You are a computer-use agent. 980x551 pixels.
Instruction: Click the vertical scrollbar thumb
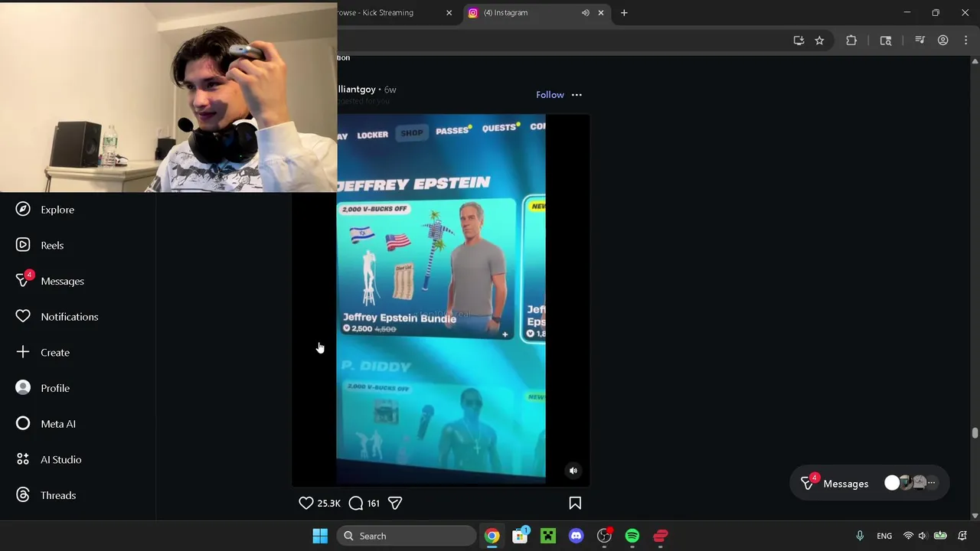(x=975, y=433)
